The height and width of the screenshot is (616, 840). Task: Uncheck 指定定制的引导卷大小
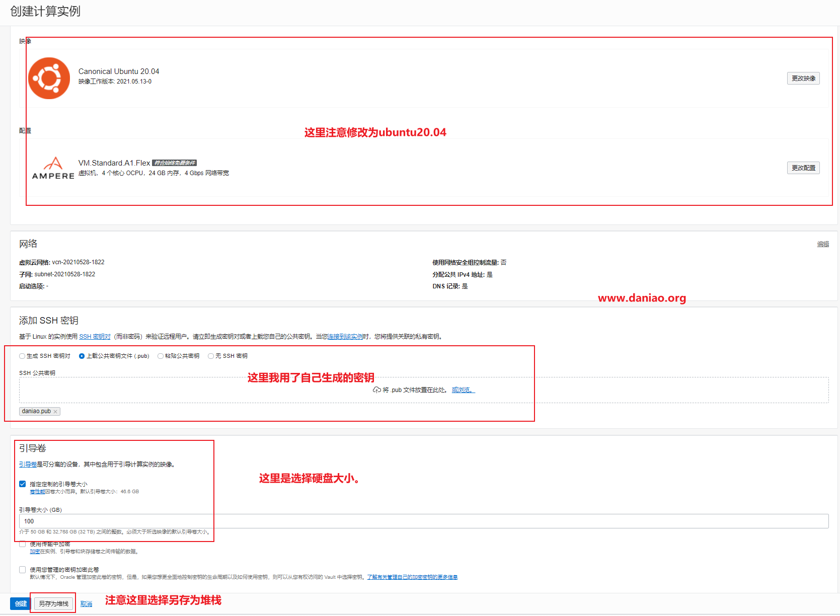(22, 484)
